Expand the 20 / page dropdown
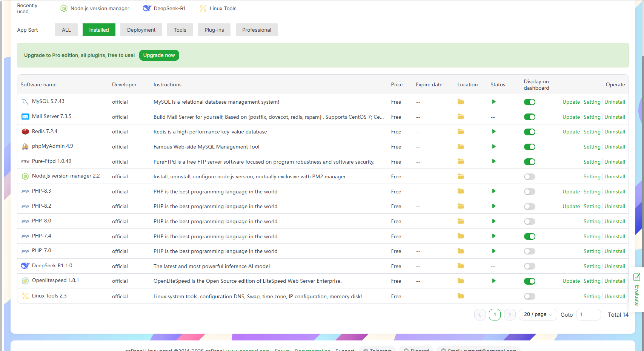Screen dimensions: 644x351 [x=538, y=314]
